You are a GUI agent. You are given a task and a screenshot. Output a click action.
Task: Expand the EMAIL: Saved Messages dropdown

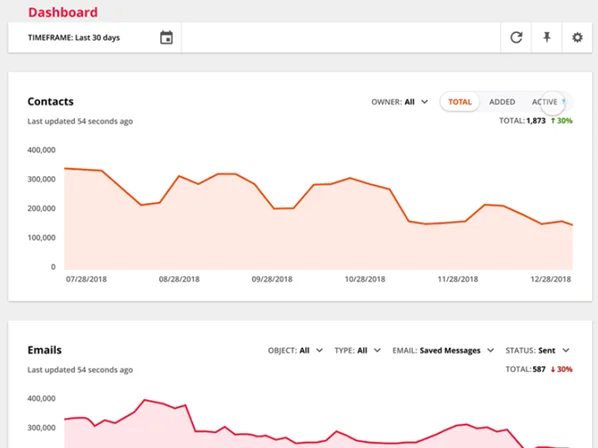pyautogui.click(x=443, y=350)
